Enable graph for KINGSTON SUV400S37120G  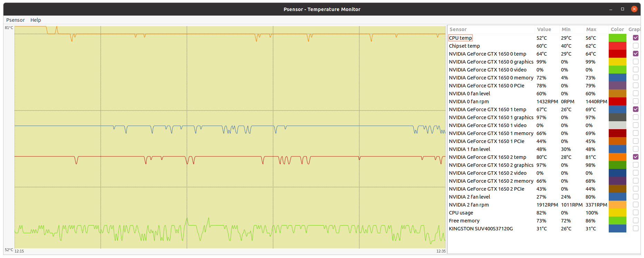coord(635,228)
